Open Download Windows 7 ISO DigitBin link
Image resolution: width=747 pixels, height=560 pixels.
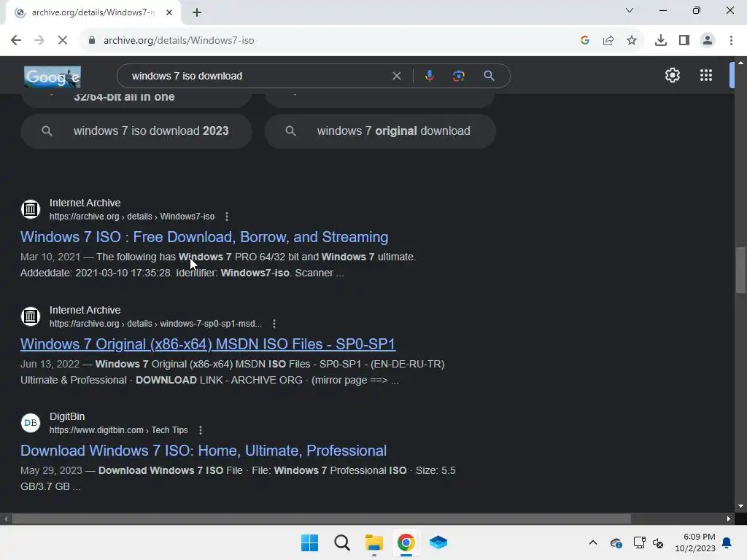(204, 451)
